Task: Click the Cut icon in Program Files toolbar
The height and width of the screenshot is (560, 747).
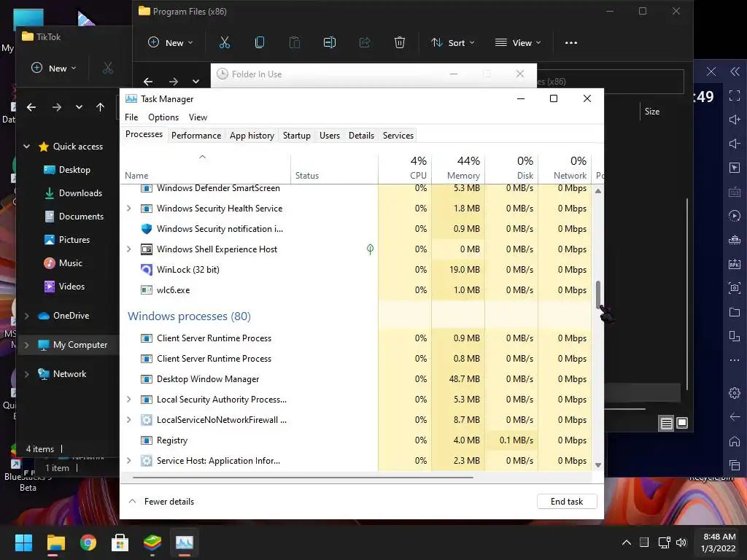Action: pyautogui.click(x=225, y=43)
